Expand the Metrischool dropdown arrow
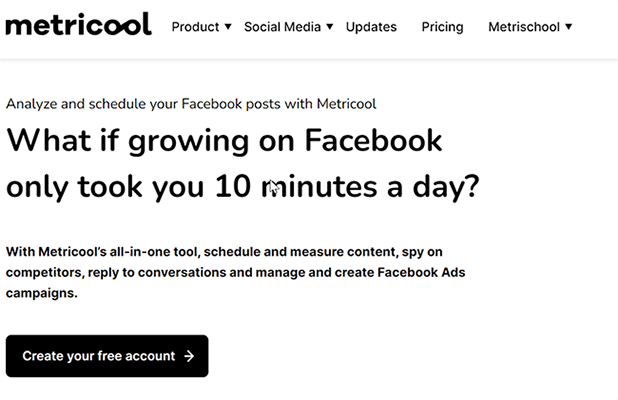 569,27
